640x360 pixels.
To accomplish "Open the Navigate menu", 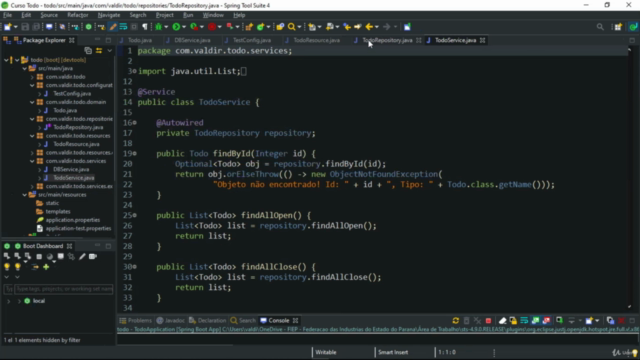I will pyautogui.click(x=109, y=15).
